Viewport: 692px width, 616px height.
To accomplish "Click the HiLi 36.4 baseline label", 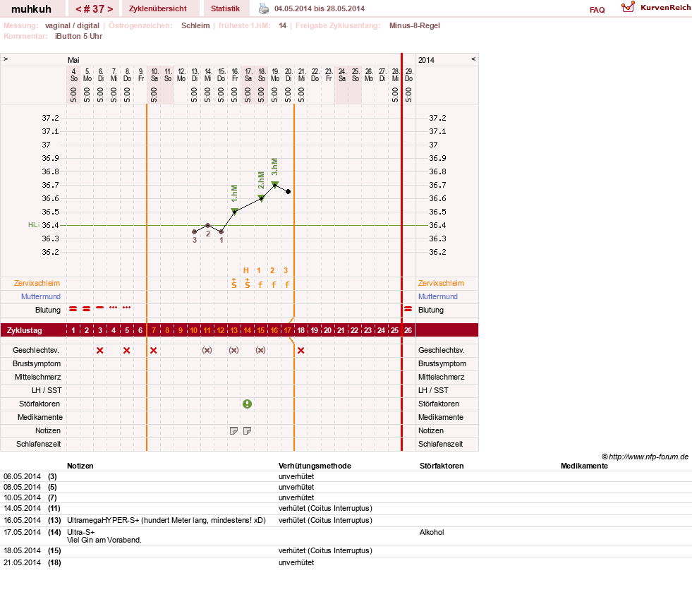I will pyautogui.click(x=43, y=225).
